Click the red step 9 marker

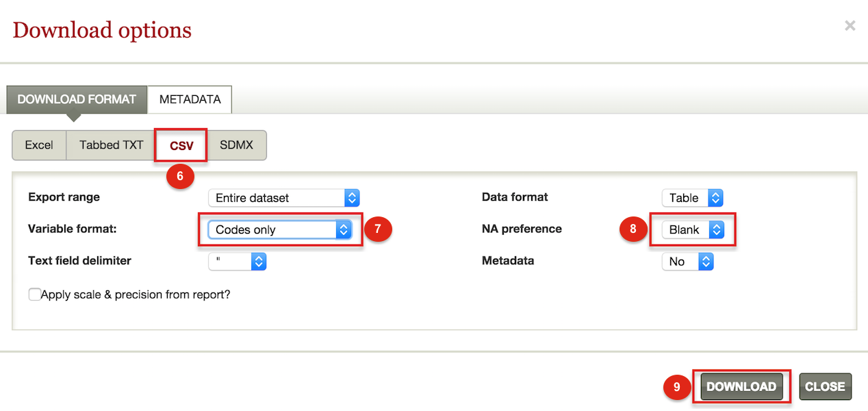click(677, 387)
